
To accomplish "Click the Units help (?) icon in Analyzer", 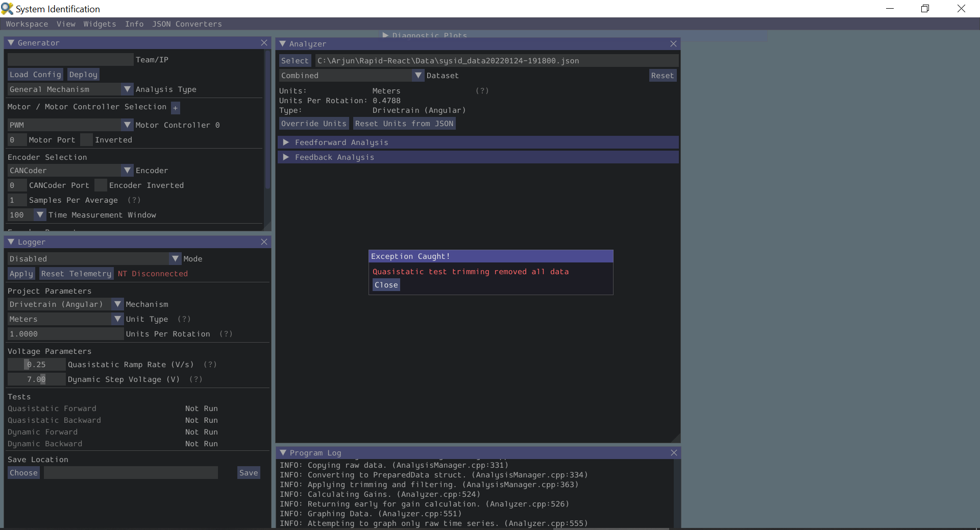I will click(482, 90).
